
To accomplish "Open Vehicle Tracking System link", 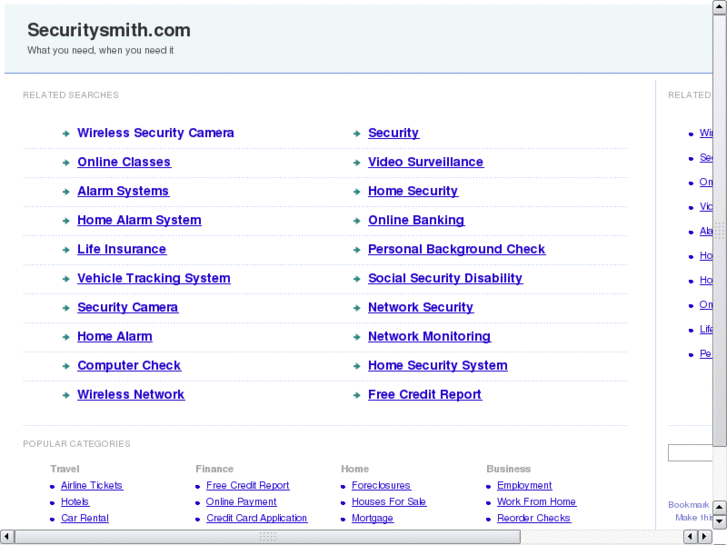I will coord(153,278).
